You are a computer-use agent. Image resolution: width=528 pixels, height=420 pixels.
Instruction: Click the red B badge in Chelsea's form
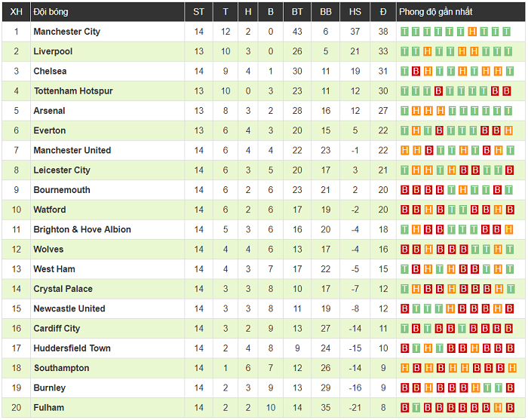point(416,71)
